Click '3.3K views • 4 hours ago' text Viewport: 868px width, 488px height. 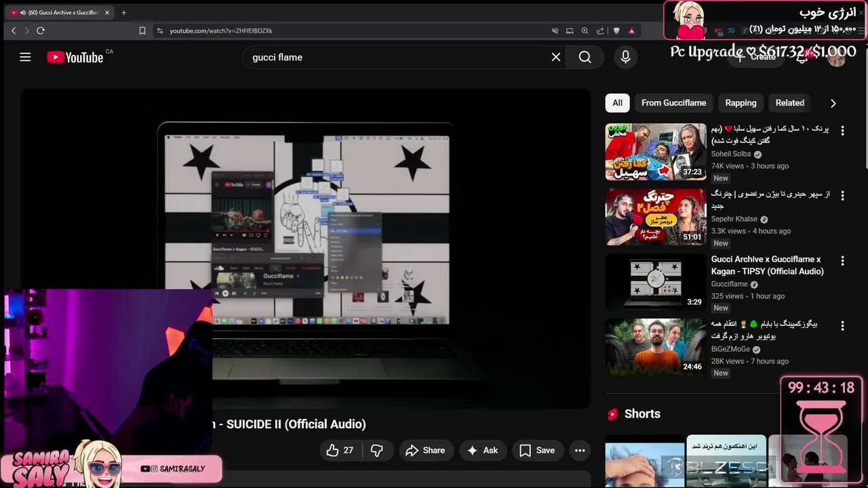pyautogui.click(x=751, y=231)
